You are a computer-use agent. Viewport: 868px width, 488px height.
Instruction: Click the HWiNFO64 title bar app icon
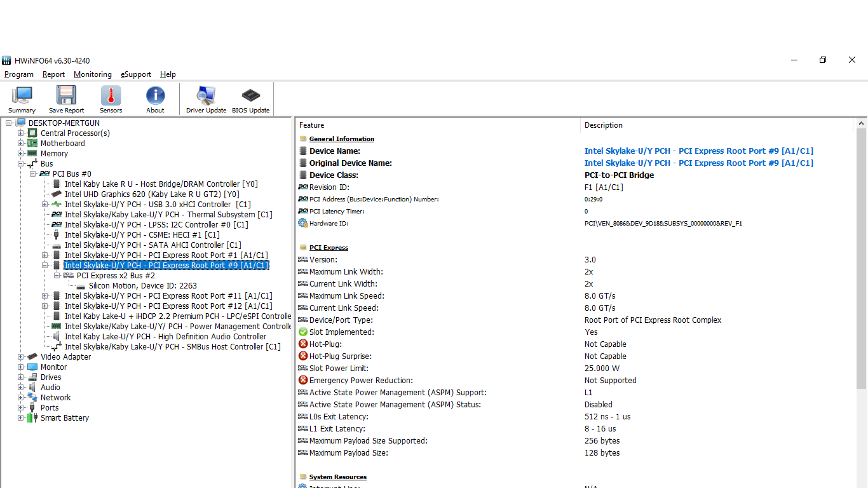click(7, 60)
